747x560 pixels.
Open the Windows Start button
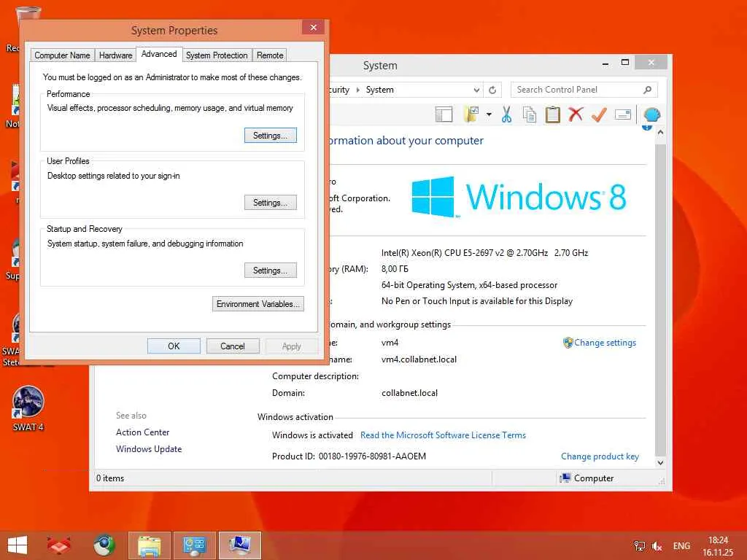point(18,545)
